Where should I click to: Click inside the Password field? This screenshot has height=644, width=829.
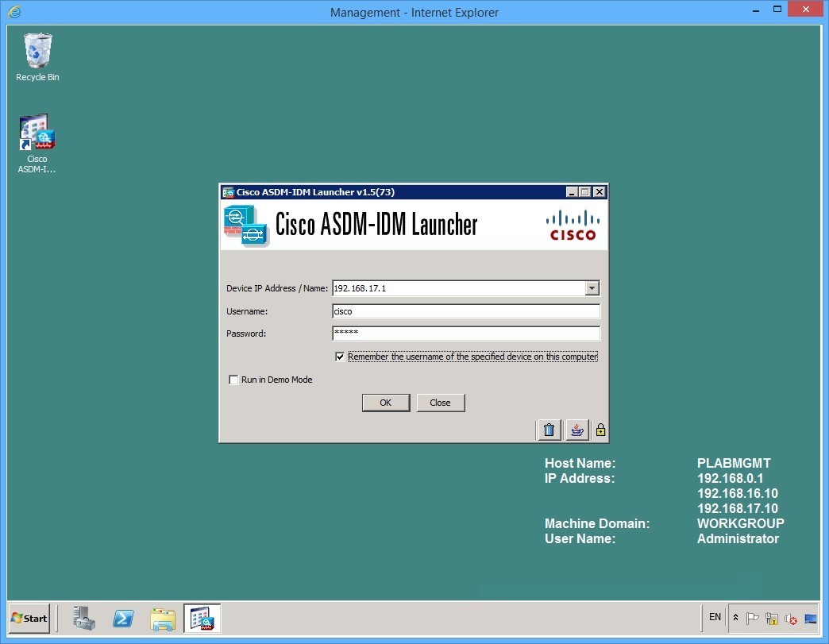coord(465,334)
